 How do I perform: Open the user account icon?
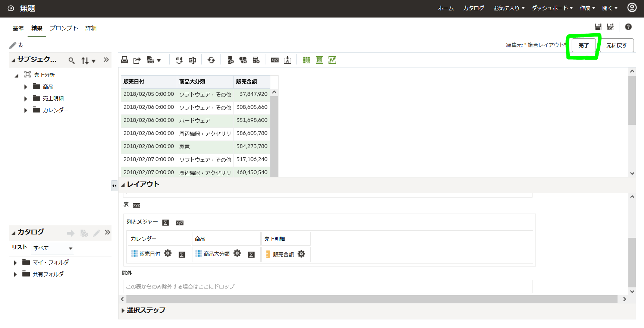tap(632, 7)
